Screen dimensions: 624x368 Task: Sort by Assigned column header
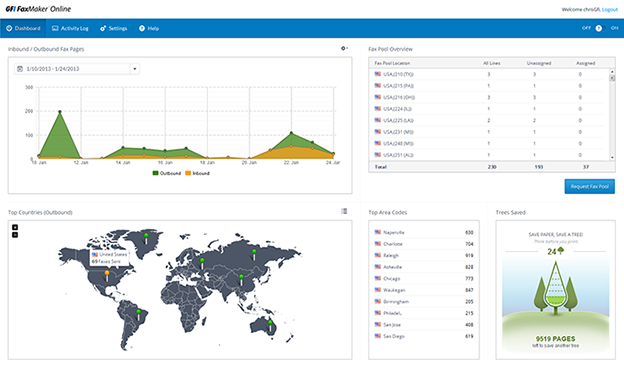585,63
